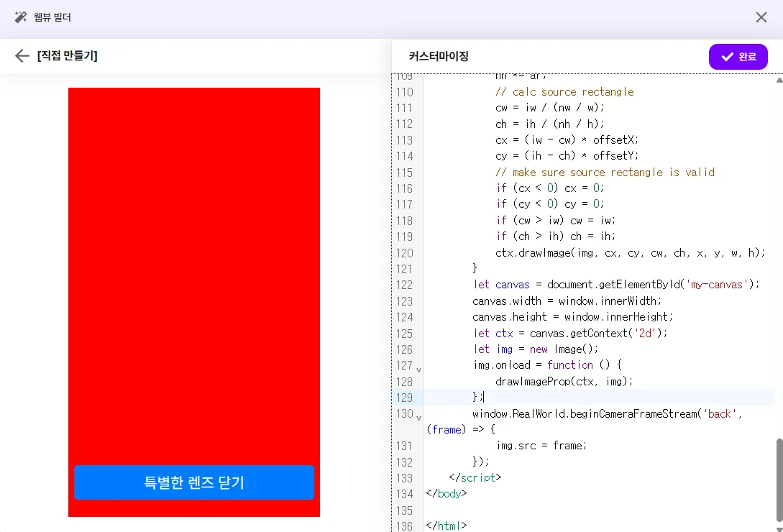Click the 'if (cw > iw) cw = iw;' line
This screenshot has height=532, width=783.
(556, 220)
